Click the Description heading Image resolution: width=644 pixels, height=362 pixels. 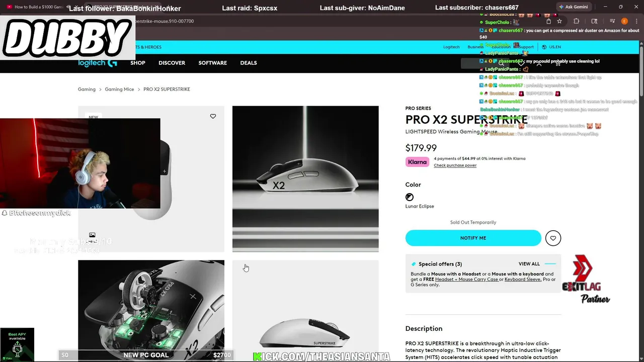coord(424,328)
